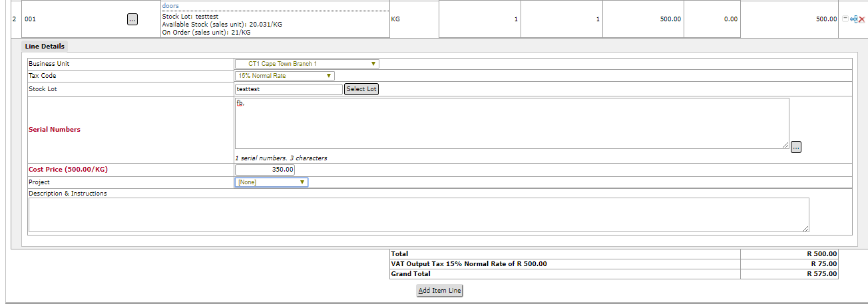The width and height of the screenshot is (868, 304).
Task: Click the Select Lot button
Action: [x=361, y=89]
